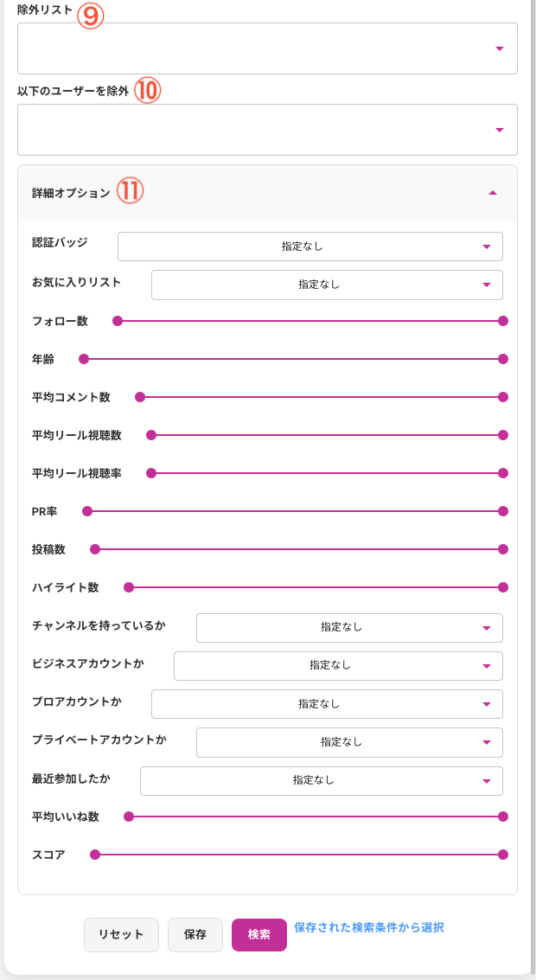Open the 認証バッジ dropdown
The image size is (536, 980).
[x=309, y=247]
